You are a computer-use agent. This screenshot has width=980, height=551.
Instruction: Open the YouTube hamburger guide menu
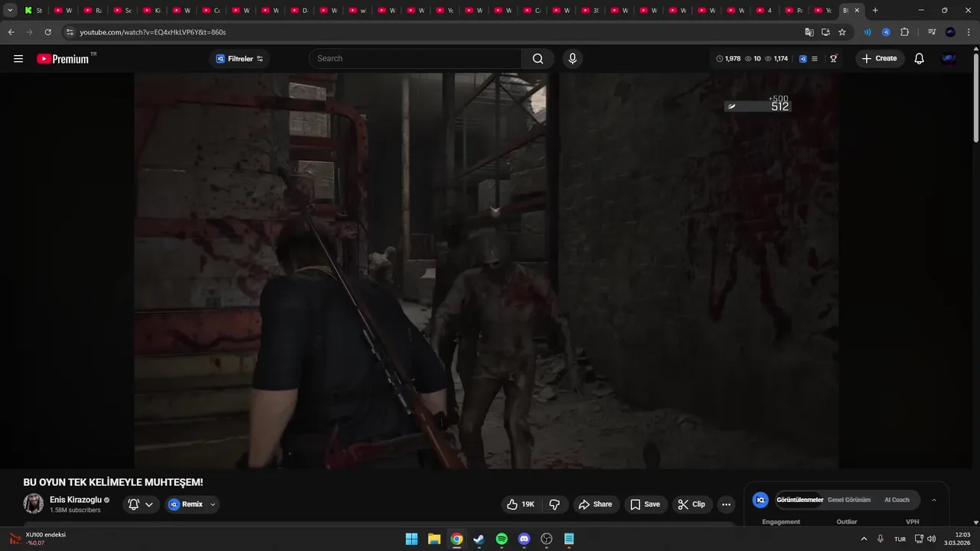pyautogui.click(x=18, y=59)
